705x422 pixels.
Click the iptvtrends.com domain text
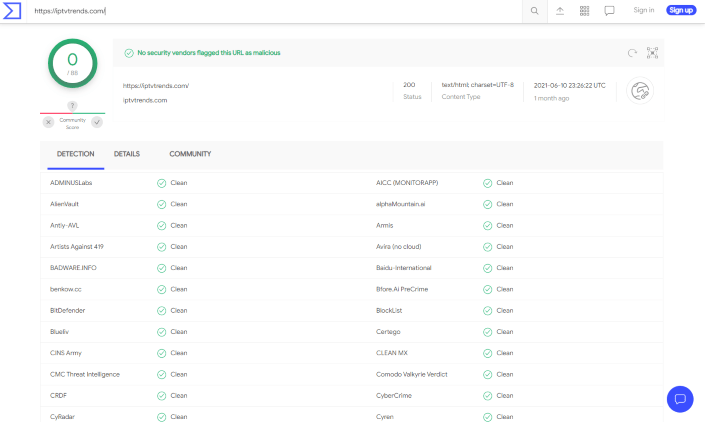[145, 100]
